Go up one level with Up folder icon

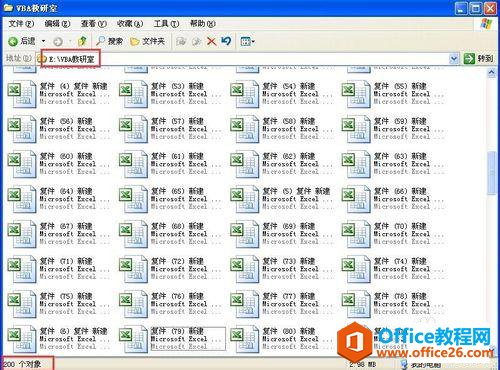tap(82, 41)
